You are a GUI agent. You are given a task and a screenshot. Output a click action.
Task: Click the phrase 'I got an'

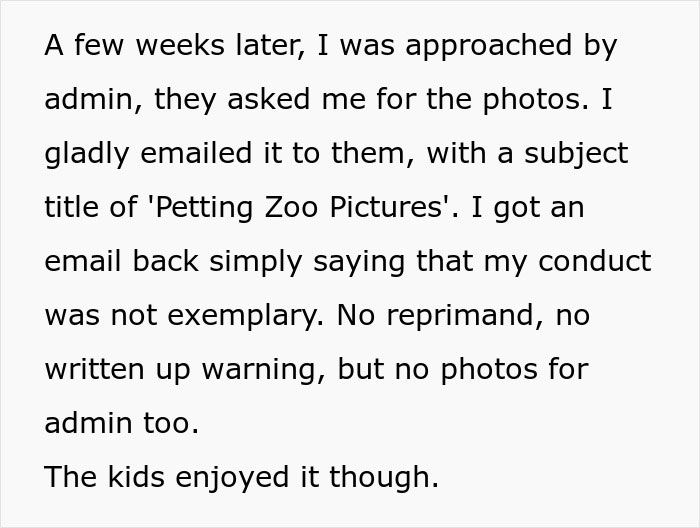pos(528,208)
